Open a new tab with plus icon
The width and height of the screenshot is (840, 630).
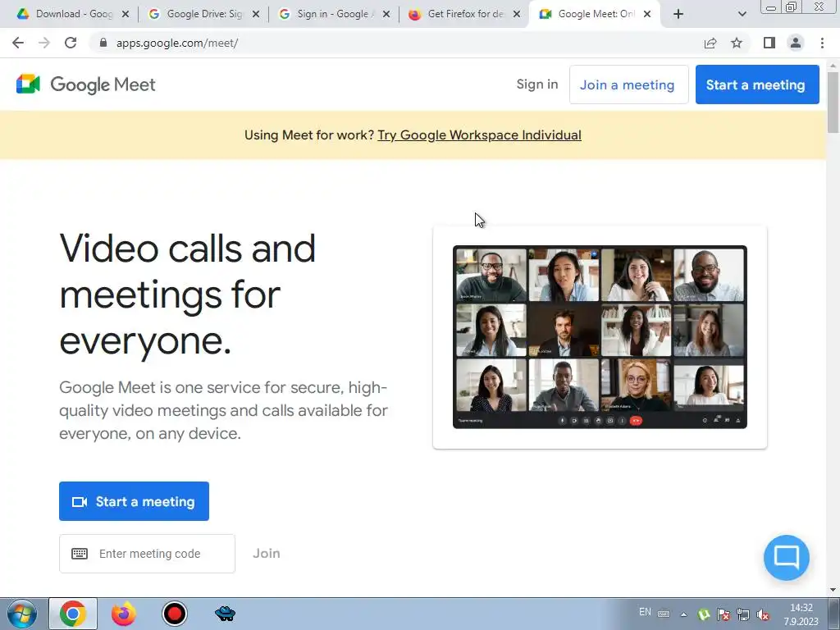[678, 14]
